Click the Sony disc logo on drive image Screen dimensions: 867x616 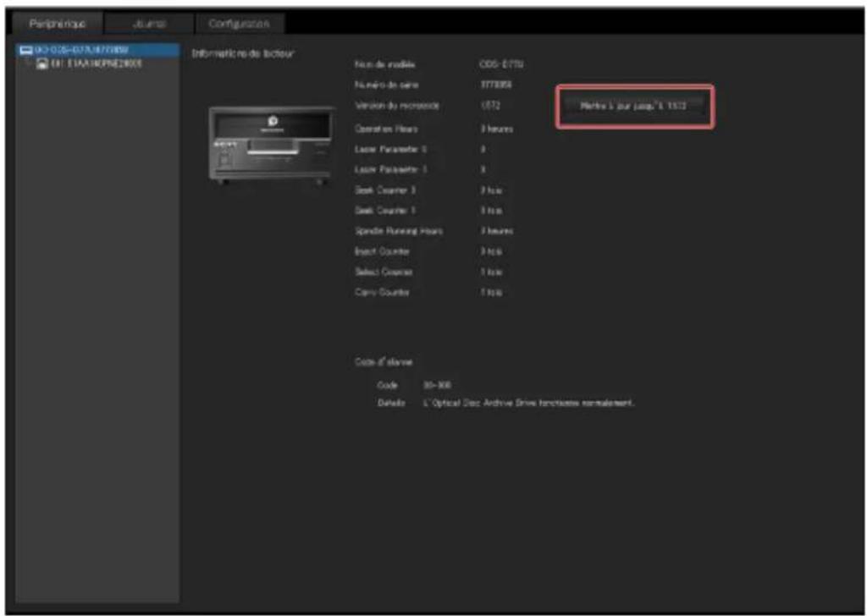click(x=273, y=122)
